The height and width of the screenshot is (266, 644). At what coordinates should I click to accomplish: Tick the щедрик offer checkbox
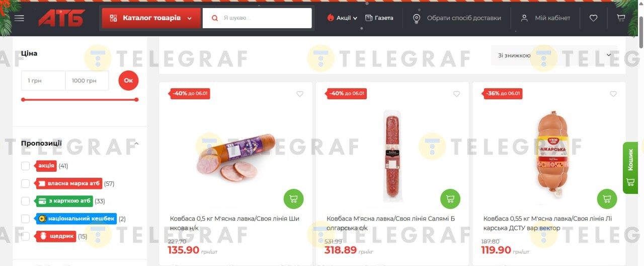click(x=25, y=236)
